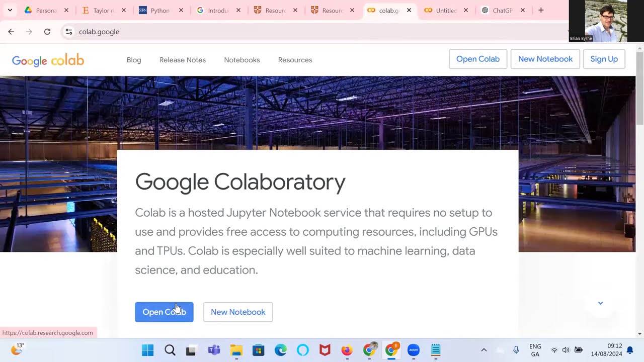Viewport: 644px width, 362px height.
Task: Open Release Notes in navigation
Action: click(x=183, y=60)
